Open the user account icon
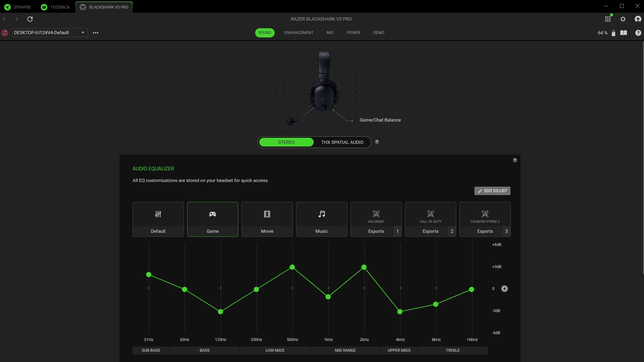Image resolution: width=644 pixels, height=362 pixels. point(638,19)
